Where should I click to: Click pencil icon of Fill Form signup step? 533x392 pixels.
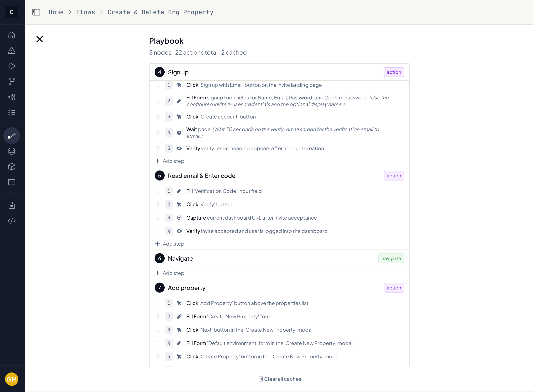tap(179, 101)
